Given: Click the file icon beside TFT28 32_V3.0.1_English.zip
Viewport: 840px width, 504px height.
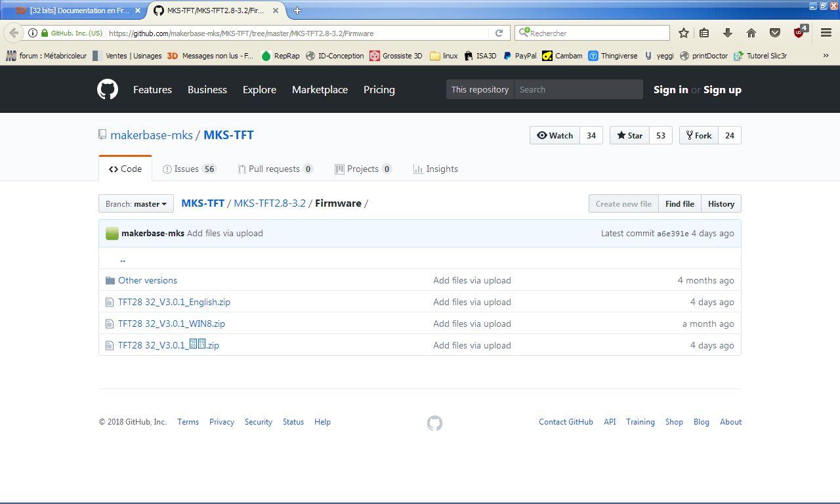Looking at the screenshot, I should coord(110,302).
